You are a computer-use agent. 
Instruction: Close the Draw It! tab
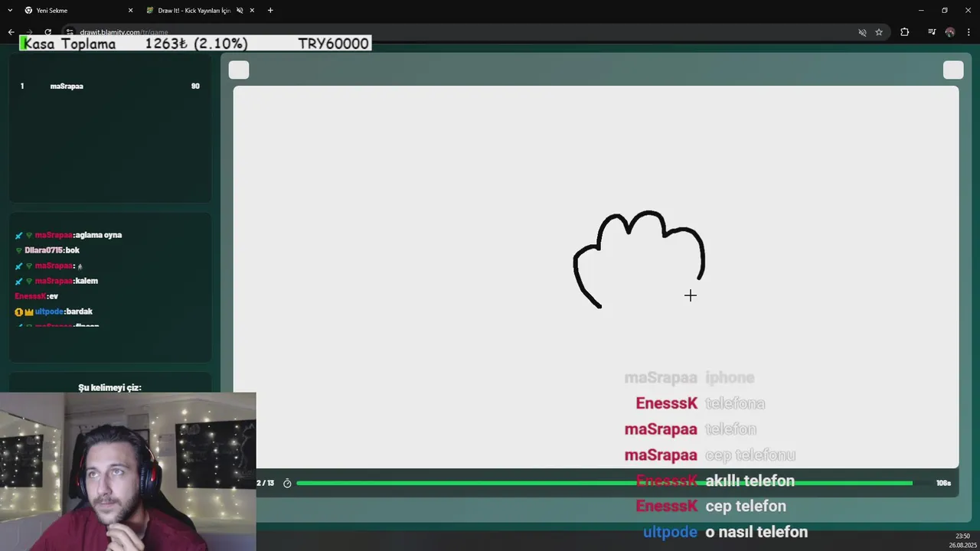tap(252, 11)
